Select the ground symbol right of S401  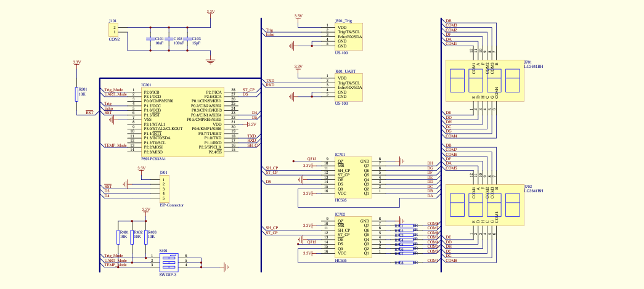tap(226, 267)
